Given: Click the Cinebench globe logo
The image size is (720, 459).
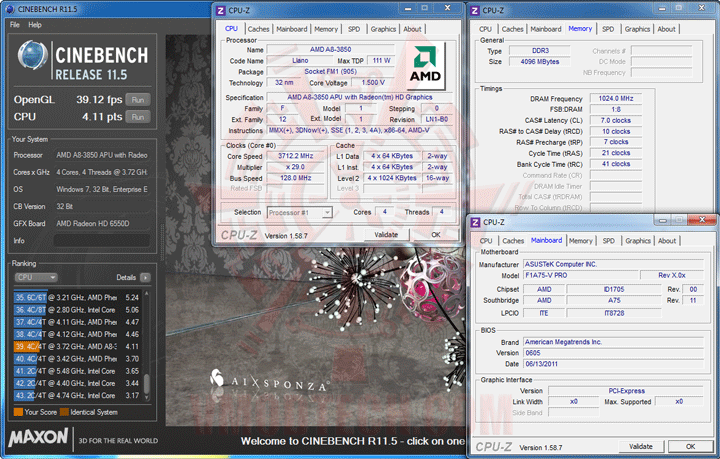Looking at the screenshot, I should point(32,56).
